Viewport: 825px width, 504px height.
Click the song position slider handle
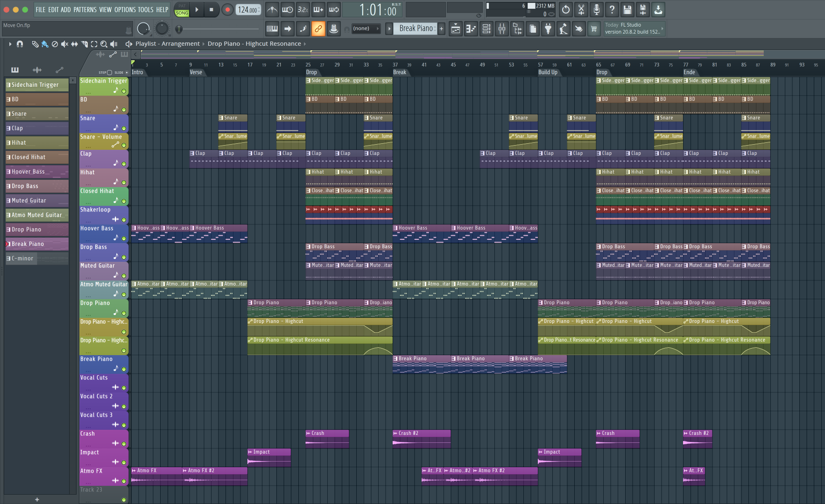(x=179, y=29)
